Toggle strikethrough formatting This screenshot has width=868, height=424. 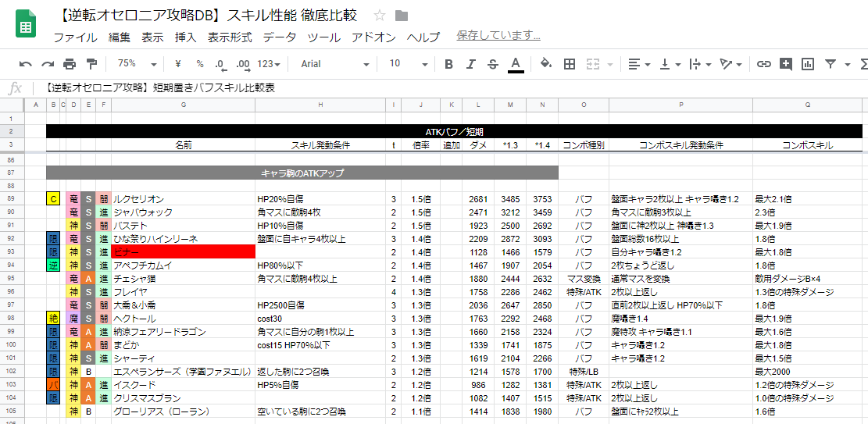(493, 64)
